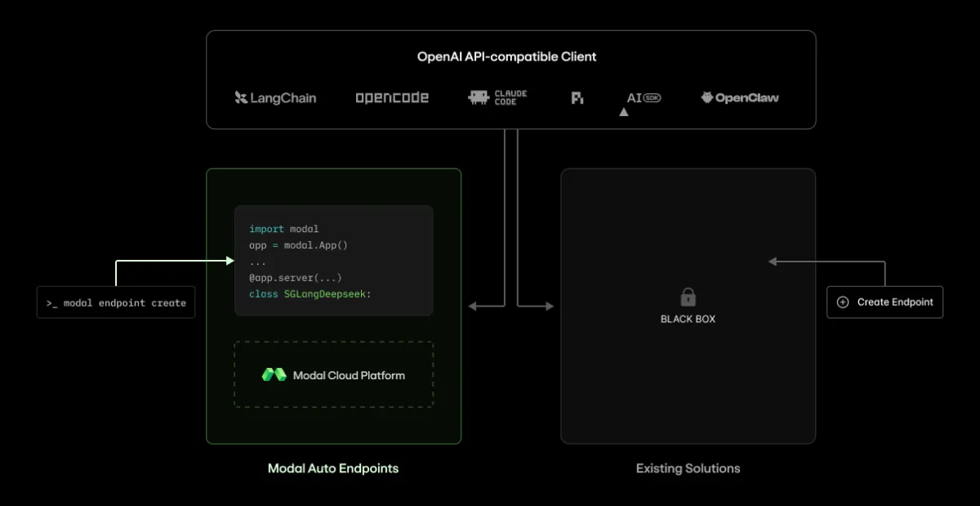Click the OpenAI API-compatible Client heading
Image resolution: width=980 pixels, height=506 pixels.
(507, 57)
